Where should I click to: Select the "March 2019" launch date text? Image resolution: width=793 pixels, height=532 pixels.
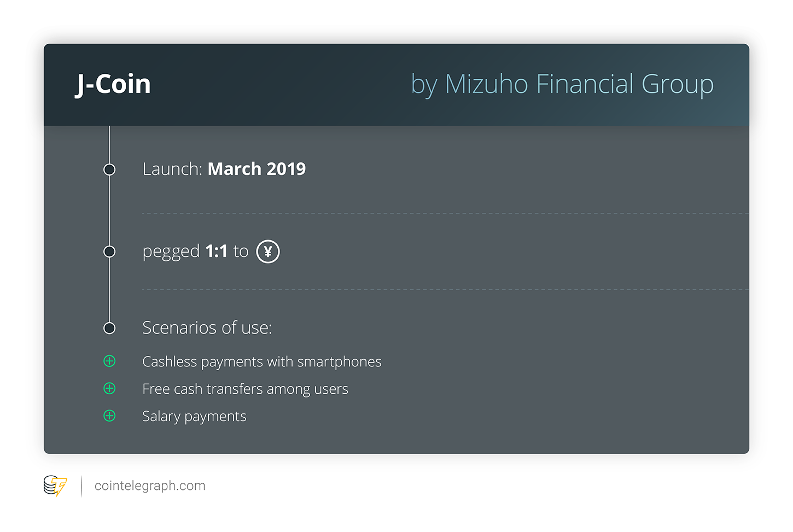pyautogui.click(x=256, y=169)
